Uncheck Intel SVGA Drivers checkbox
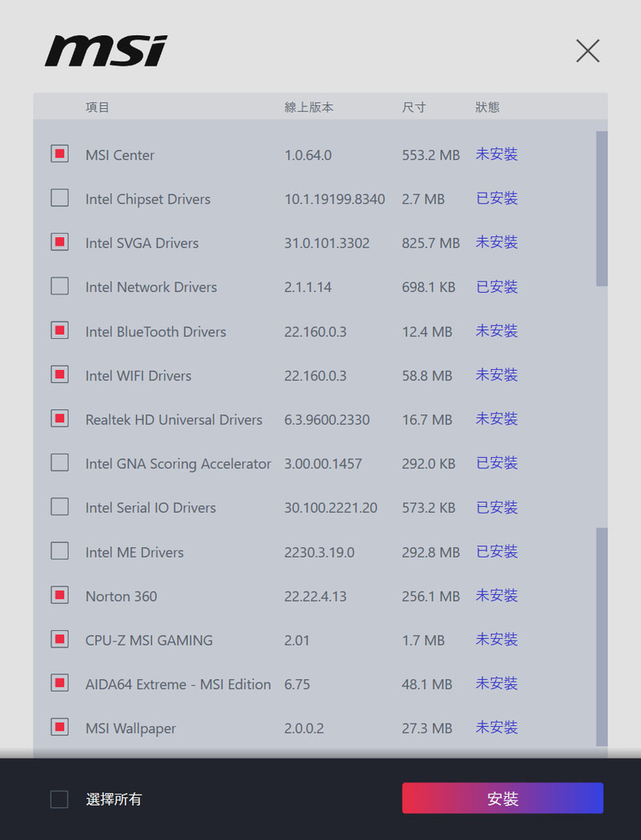Screen dimensions: 641x840 59,242
